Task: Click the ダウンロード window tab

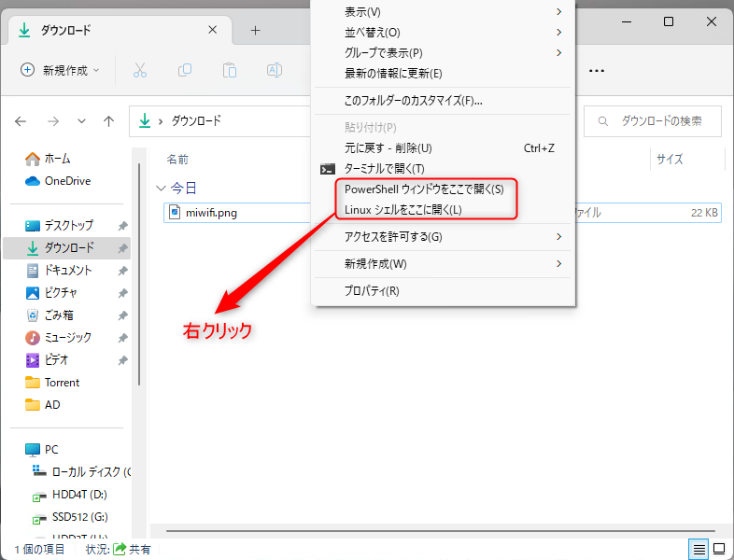Action: point(120,31)
